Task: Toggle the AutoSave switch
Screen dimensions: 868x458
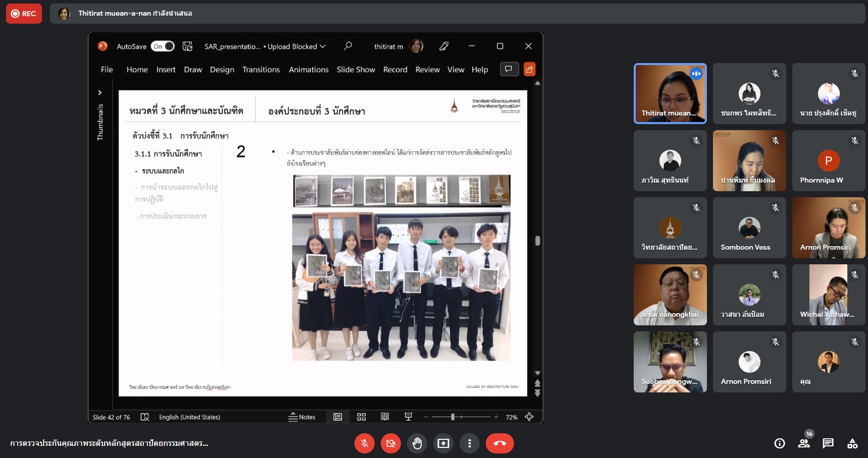Action: (163, 46)
